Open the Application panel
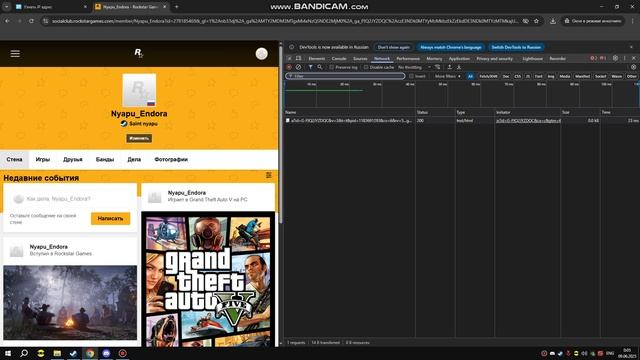 point(459,59)
